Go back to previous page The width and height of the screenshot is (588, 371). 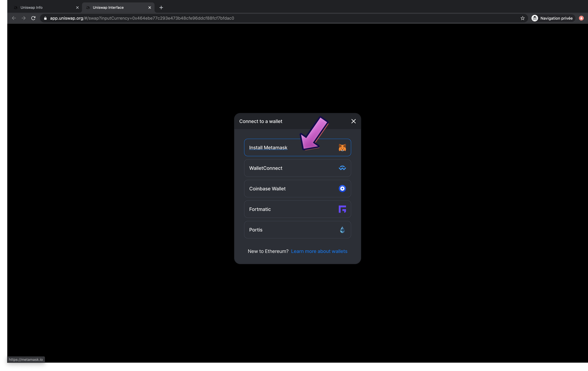pos(14,18)
